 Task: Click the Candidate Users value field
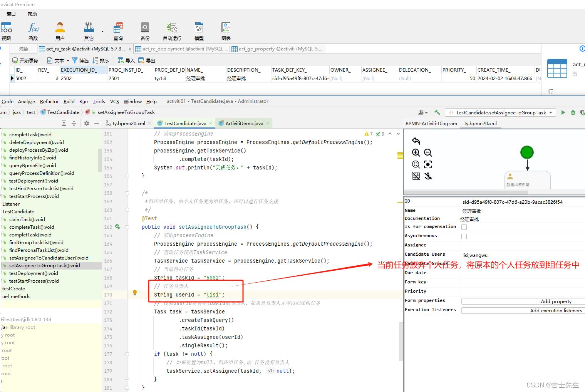click(522, 255)
